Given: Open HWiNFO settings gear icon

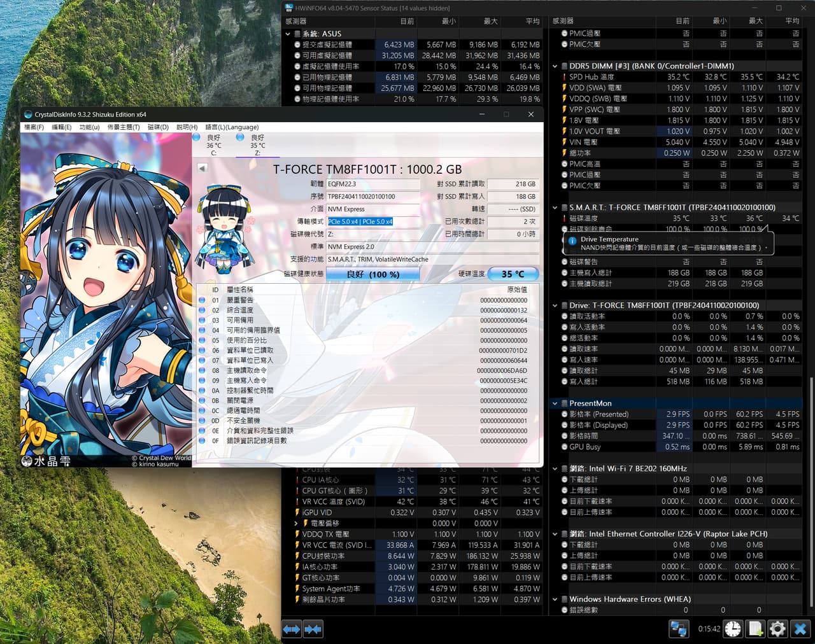Looking at the screenshot, I should point(777,629).
